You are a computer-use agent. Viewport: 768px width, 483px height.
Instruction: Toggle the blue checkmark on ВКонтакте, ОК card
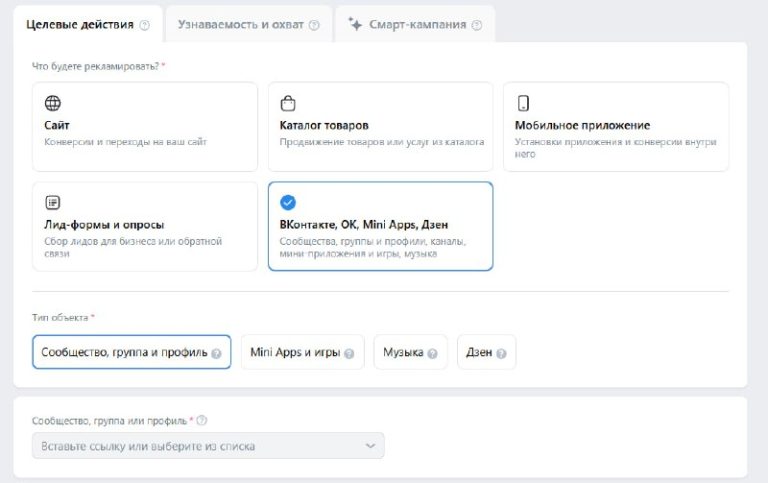pos(288,202)
